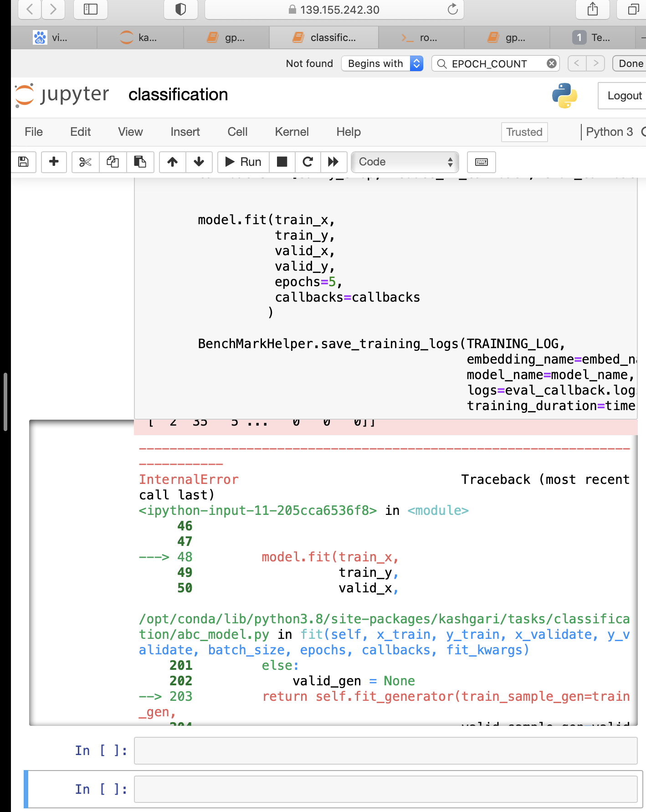Click the abc_model.py path text

pyautogui.click(x=384, y=627)
